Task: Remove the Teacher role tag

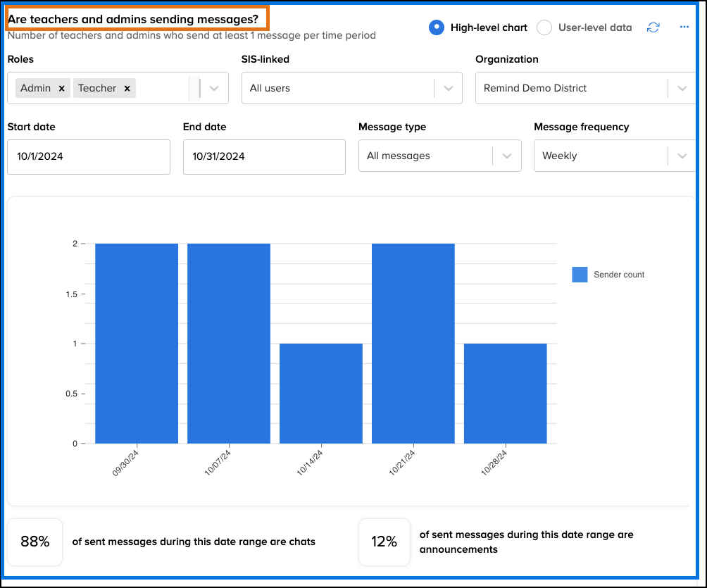Action: (x=127, y=88)
